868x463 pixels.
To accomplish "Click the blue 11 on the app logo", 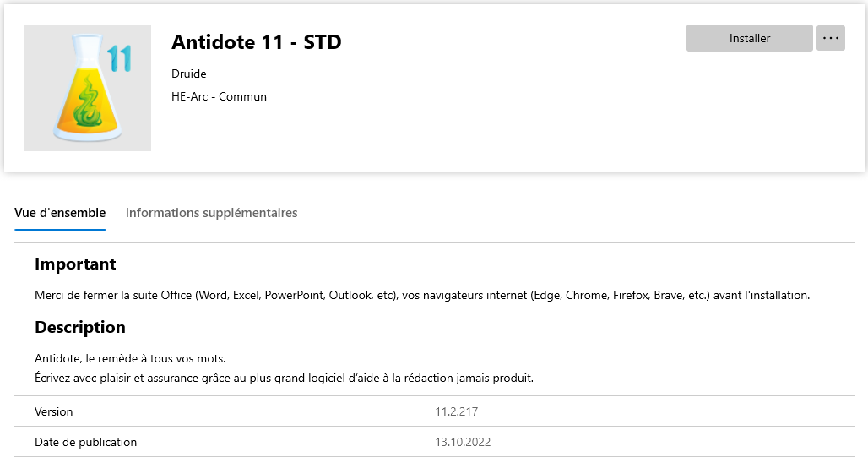I will 119,58.
